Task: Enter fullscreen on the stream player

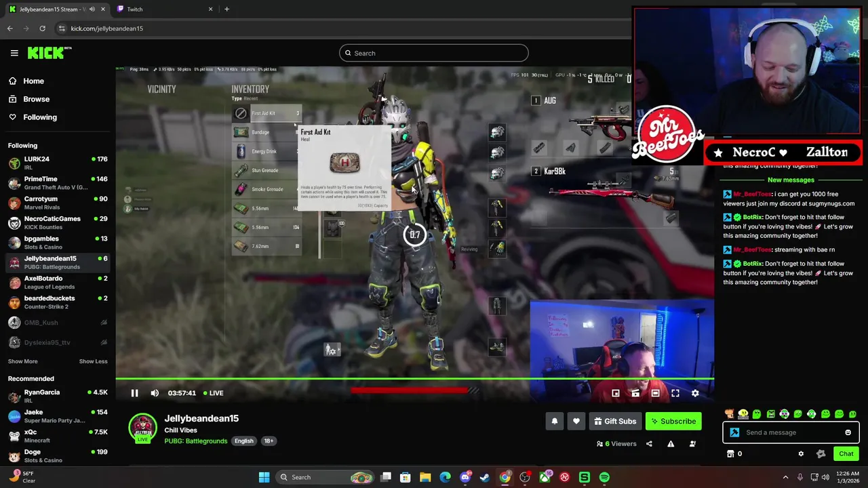Action: [675, 393]
